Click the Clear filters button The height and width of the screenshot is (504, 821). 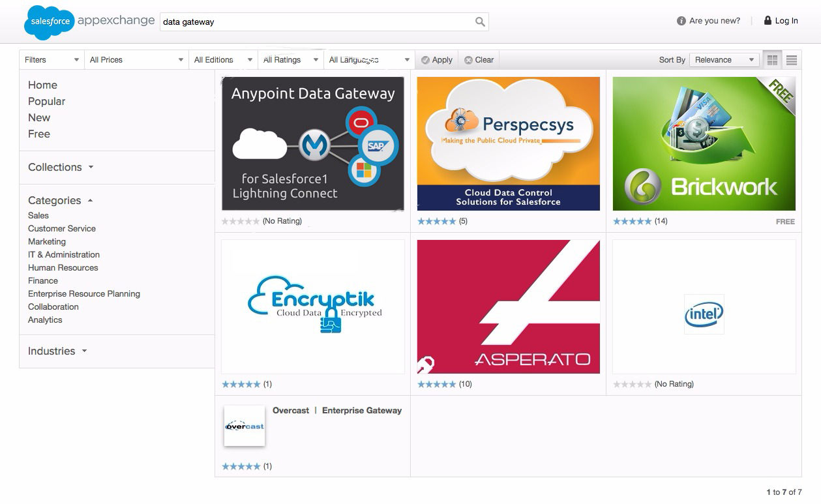click(479, 60)
